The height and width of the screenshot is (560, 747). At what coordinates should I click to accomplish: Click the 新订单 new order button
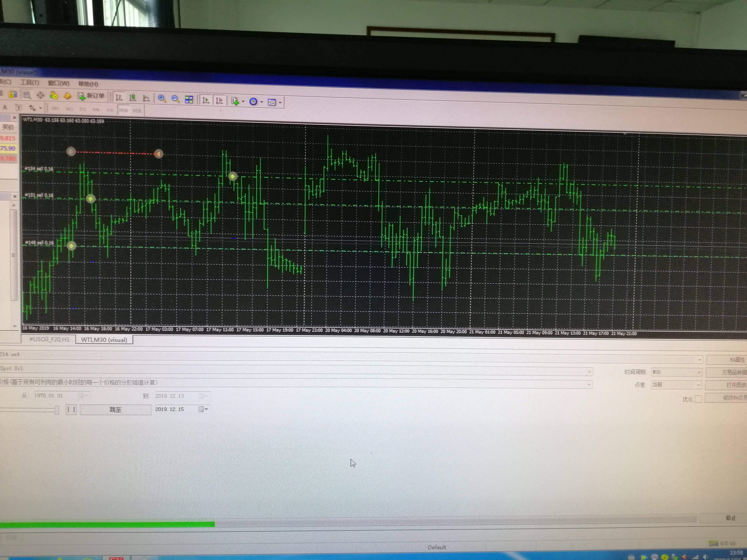coord(91,96)
